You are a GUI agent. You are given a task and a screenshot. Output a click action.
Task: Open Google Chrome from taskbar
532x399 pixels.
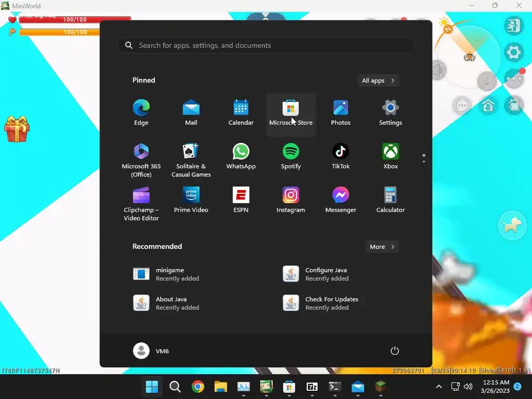pyautogui.click(x=198, y=387)
